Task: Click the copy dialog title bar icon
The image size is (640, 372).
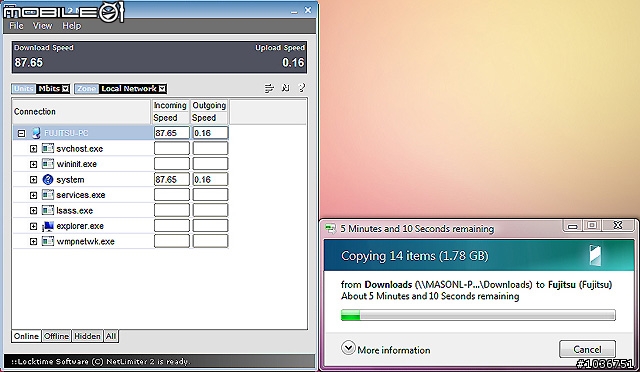Action: (x=330, y=229)
